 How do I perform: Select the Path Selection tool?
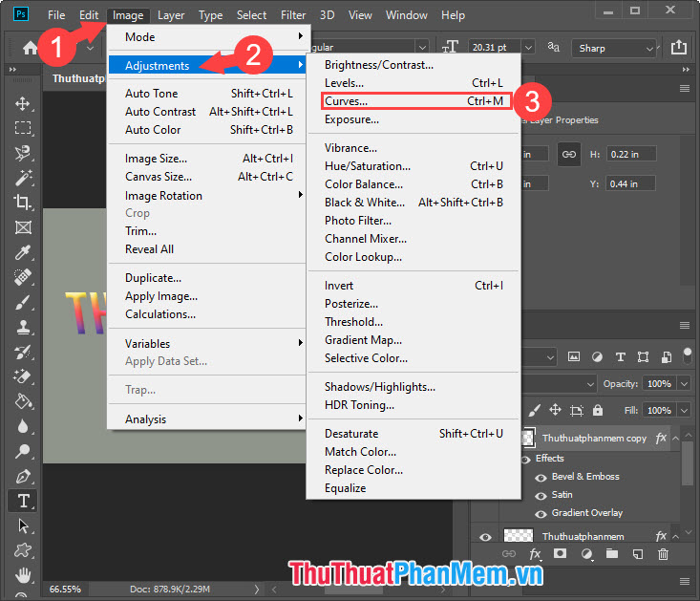point(22,526)
